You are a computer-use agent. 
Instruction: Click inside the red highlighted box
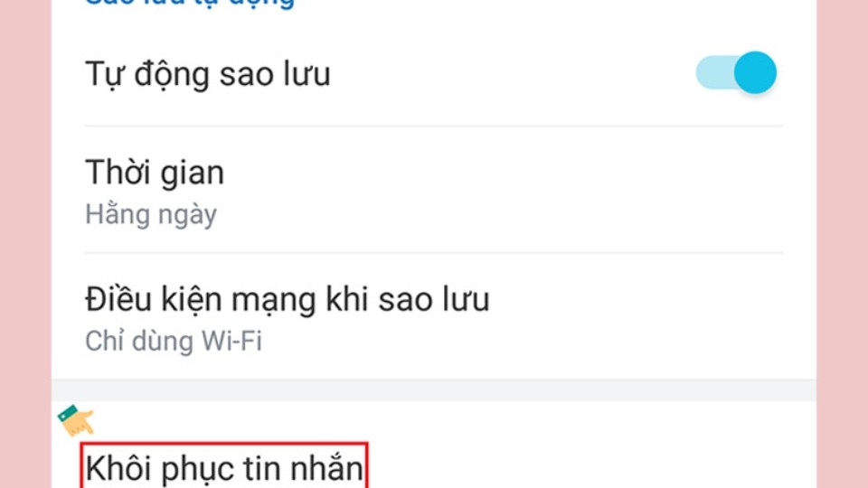(224, 465)
